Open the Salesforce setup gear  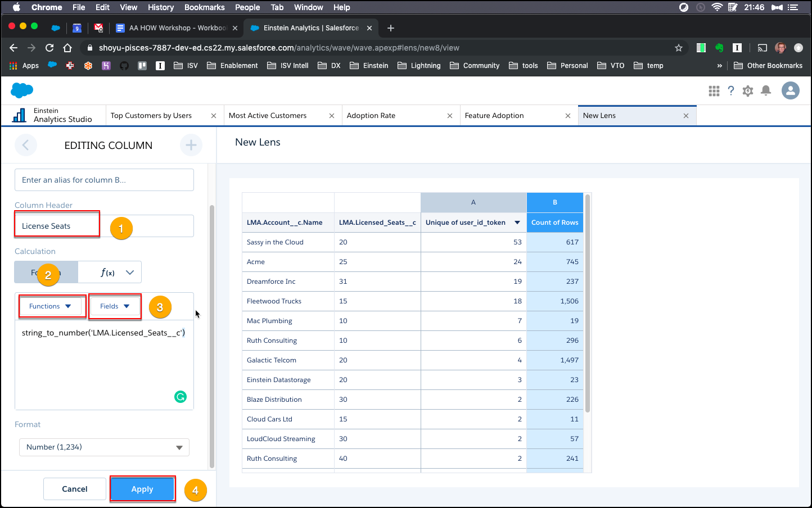pos(748,90)
